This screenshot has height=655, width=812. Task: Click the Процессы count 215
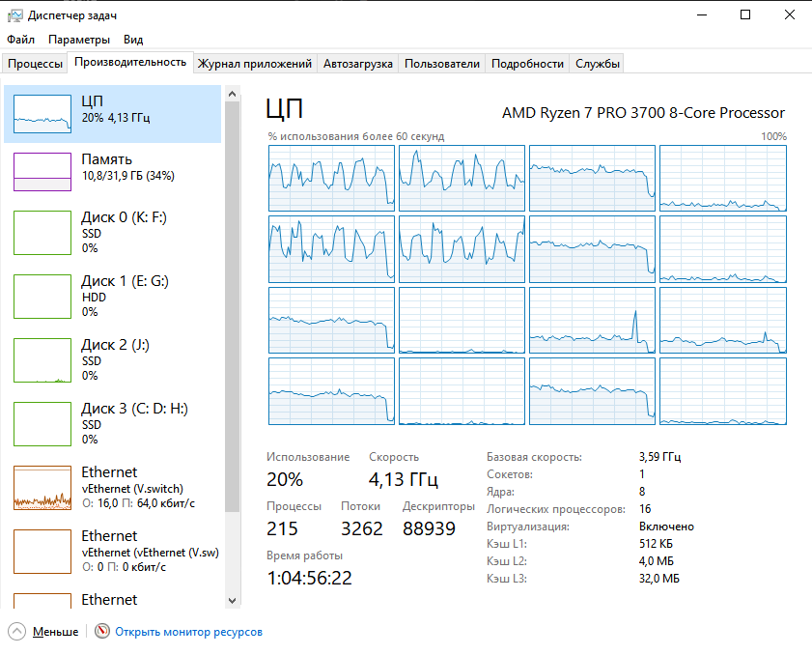(x=282, y=528)
